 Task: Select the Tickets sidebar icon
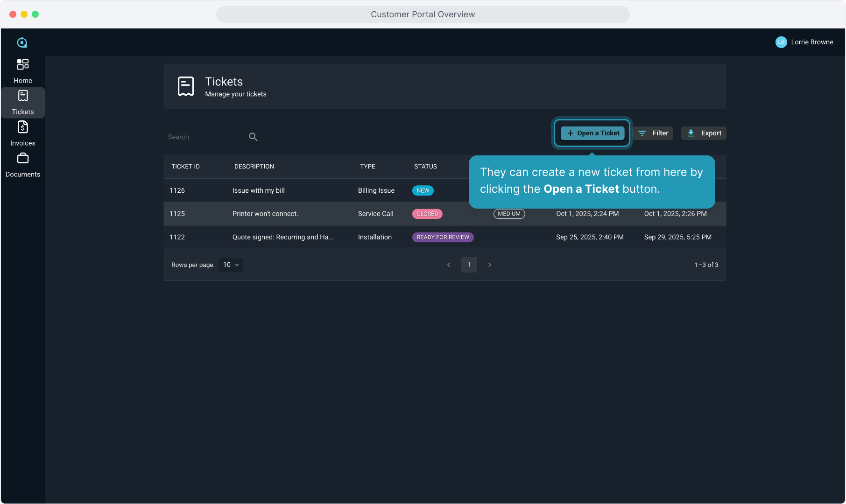22,96
